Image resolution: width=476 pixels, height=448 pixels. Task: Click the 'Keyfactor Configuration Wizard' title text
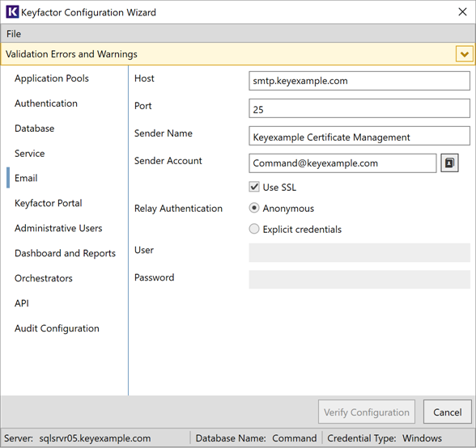point(88,12)
